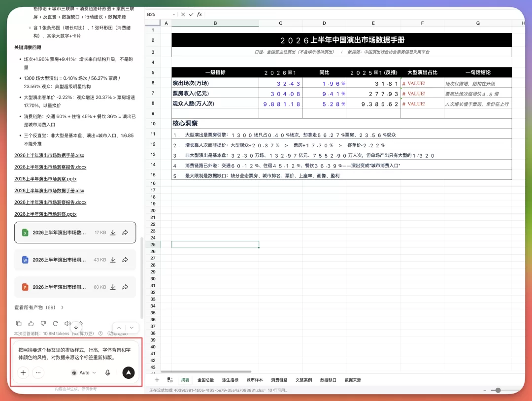Copy the response with the copy icon

19,323
